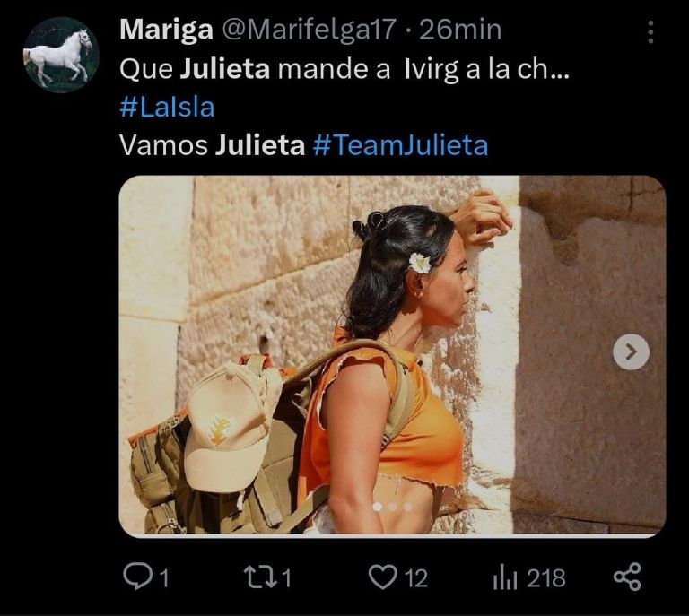Click the 218 views count
Viewport: 689px width, 616px height.
[546, 578]
